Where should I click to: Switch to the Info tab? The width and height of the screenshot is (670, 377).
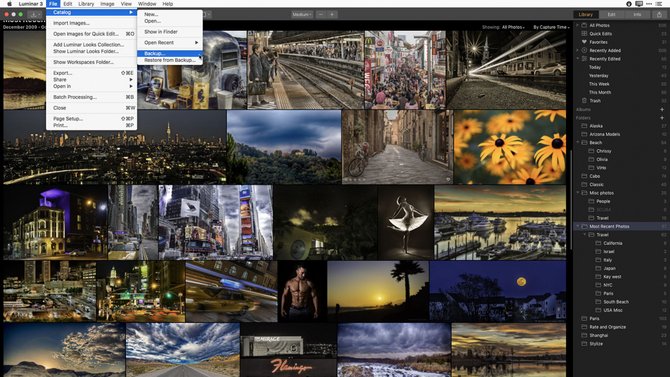637,15
